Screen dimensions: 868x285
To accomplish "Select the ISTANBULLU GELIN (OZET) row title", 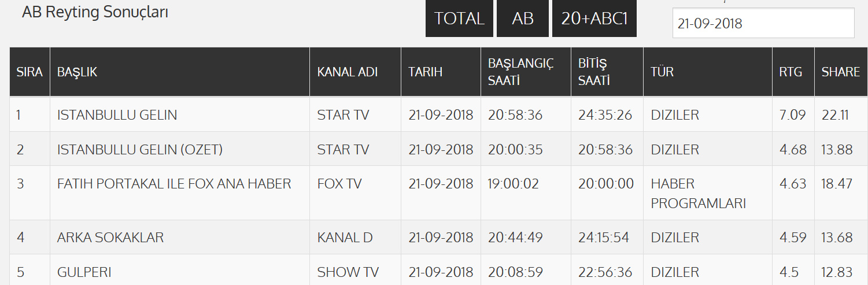I will click(140, 150).
